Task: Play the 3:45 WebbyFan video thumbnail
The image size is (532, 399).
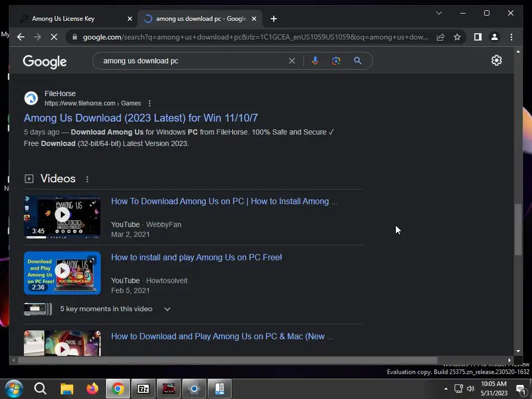Action: [x=62, y=217]
